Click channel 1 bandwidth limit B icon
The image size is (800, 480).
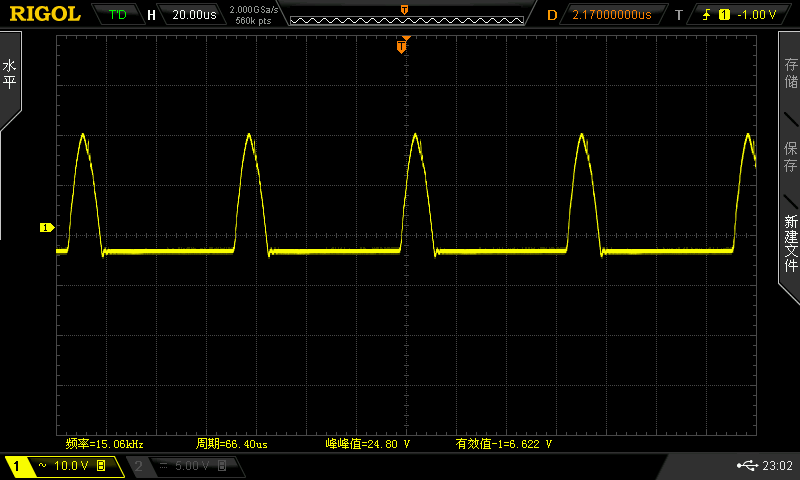(x=101, y=465)
